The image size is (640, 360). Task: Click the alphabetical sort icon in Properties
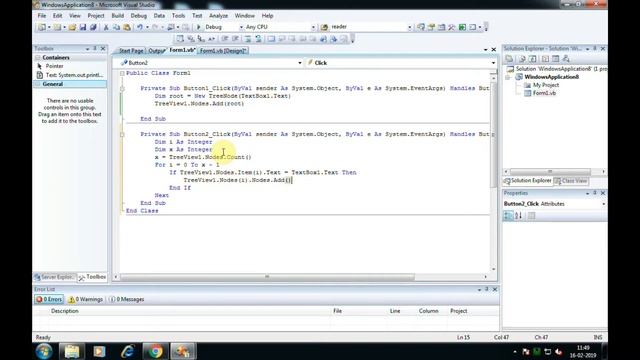[518, 216]
